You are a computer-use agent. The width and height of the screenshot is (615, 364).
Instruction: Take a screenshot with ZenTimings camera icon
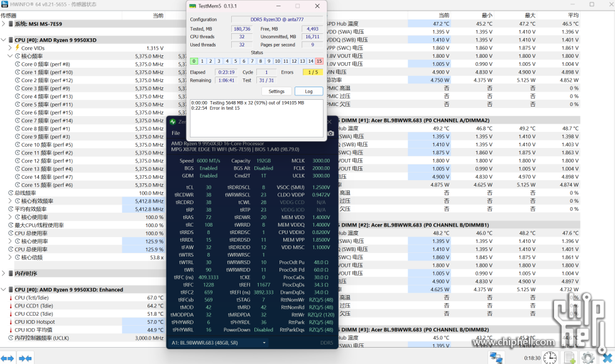[x=330, y=133]
